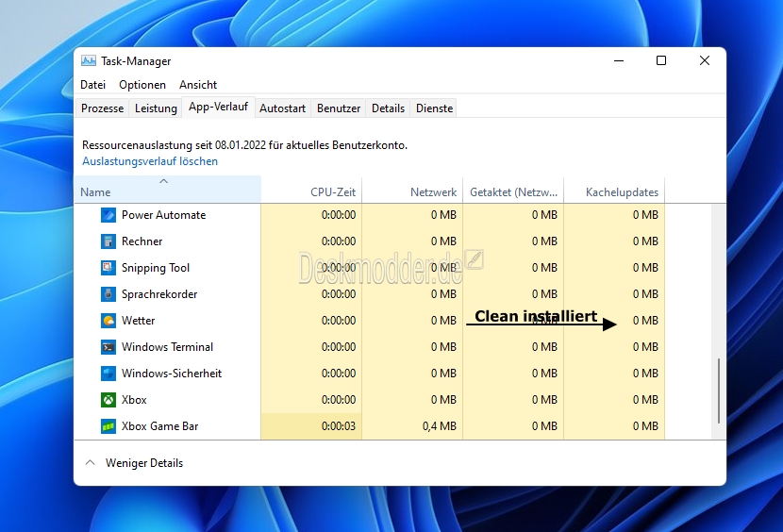Click the Xbox Kachelupdates value 0 MB
The width and height of the screenshot is (783, 532).
[645, 400]
